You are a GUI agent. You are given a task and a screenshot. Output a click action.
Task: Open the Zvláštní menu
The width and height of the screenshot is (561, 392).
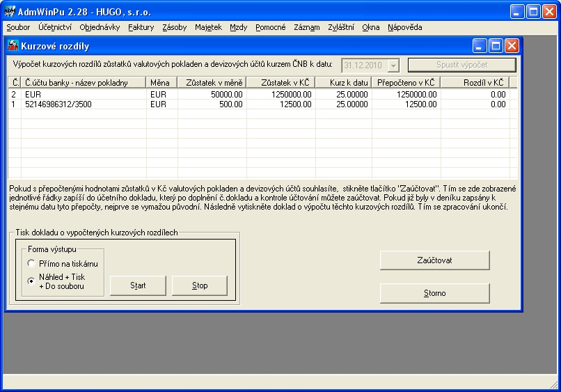click(341, 27)
